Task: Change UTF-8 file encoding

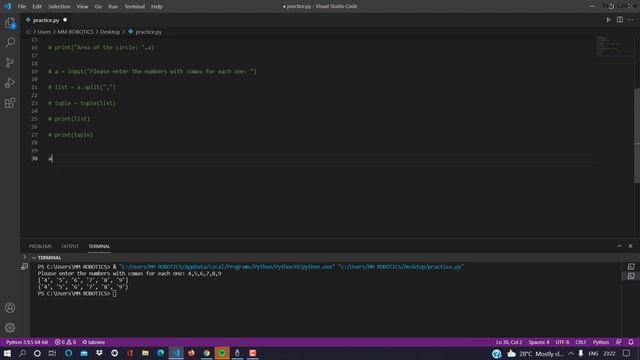Action: point(562,342)
